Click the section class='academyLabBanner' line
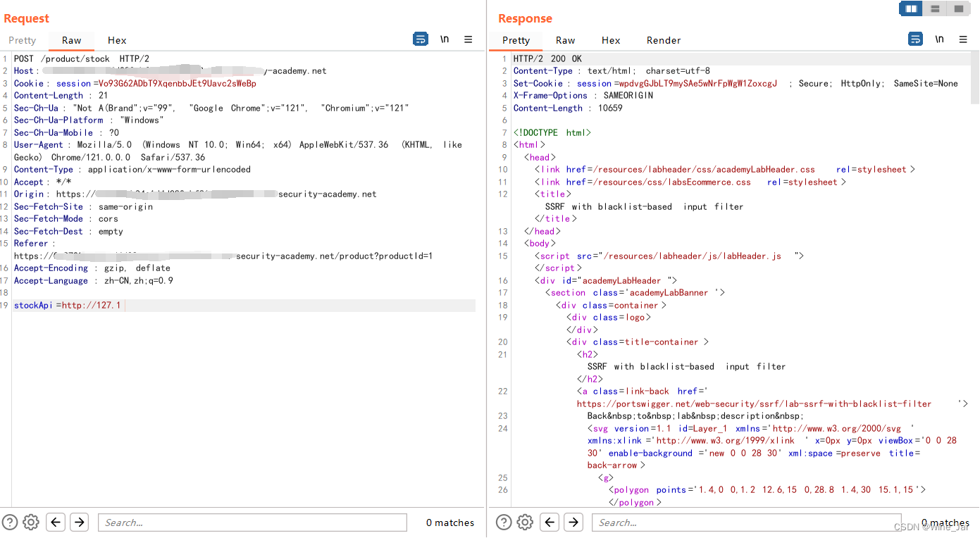Screen dimensions: 980x538 pyautogui.click(x=635, y=293)
